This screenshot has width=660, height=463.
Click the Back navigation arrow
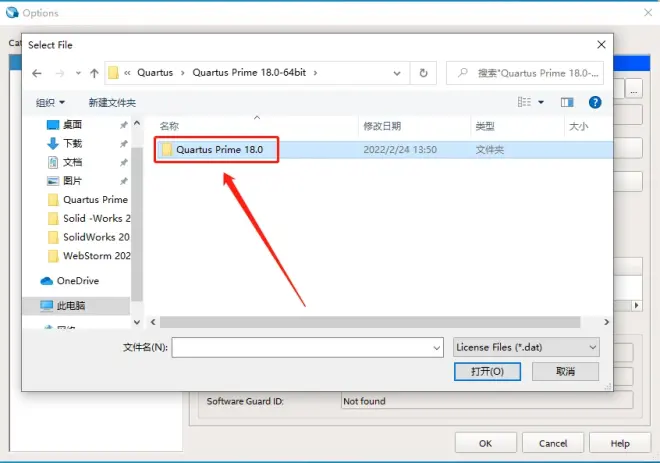point(37,73)
